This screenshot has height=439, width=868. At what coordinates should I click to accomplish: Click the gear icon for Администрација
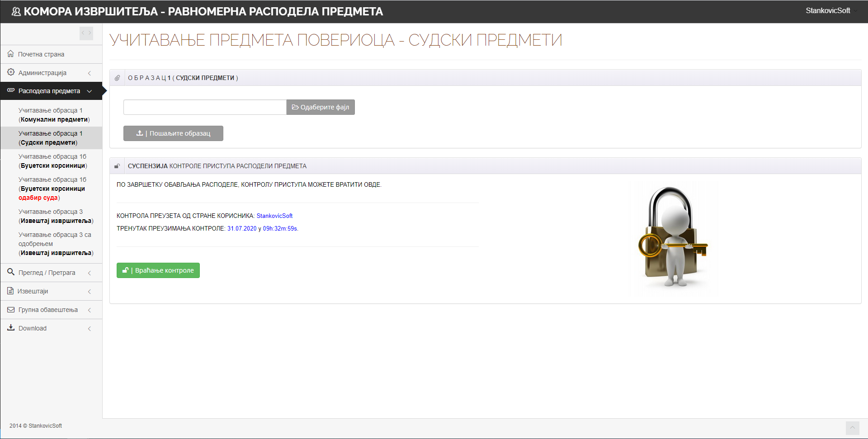click(x=11, y=72)
